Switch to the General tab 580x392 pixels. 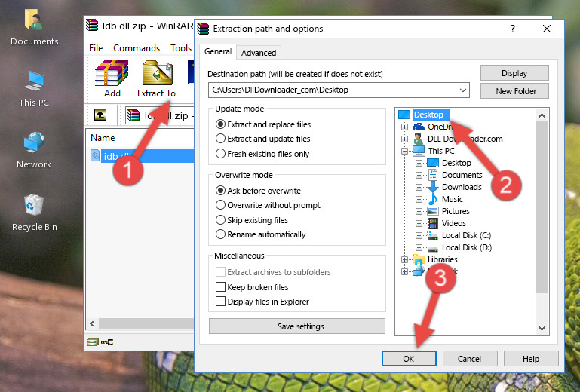tap(218, 51)
